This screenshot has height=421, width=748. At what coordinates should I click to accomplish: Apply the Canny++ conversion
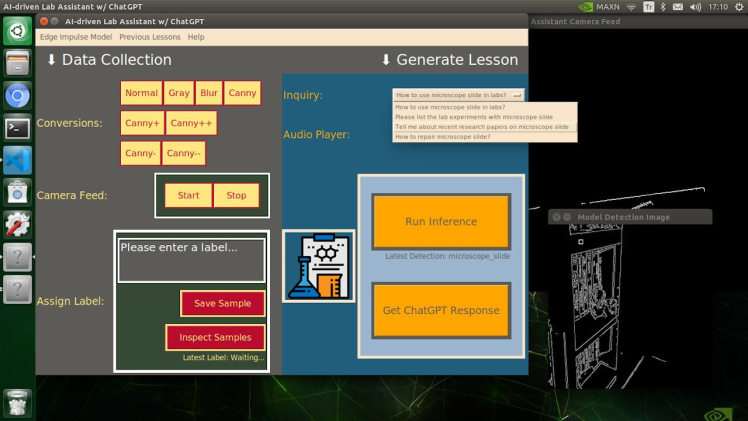click(x=190, y=123)
